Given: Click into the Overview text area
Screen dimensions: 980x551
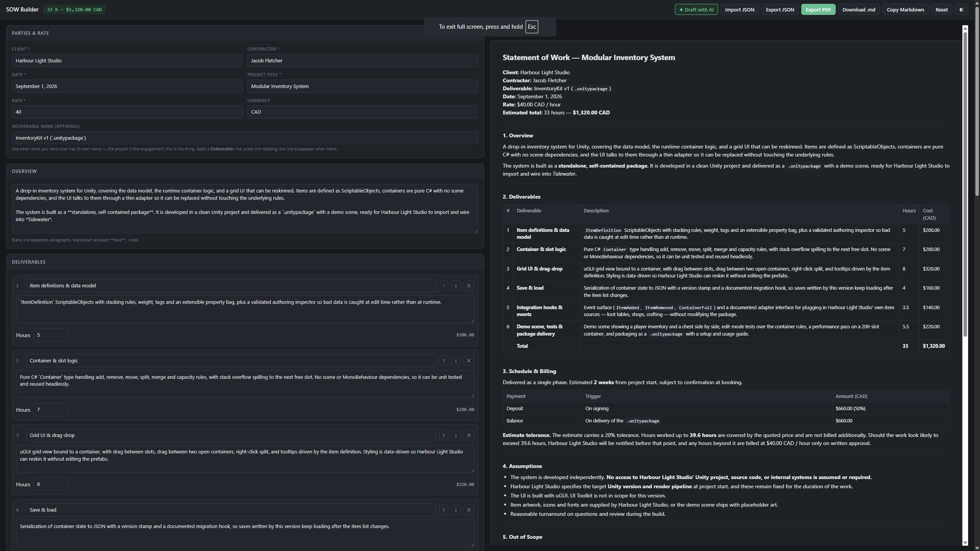Looking at the screenshot, I should tap(245, 209).
